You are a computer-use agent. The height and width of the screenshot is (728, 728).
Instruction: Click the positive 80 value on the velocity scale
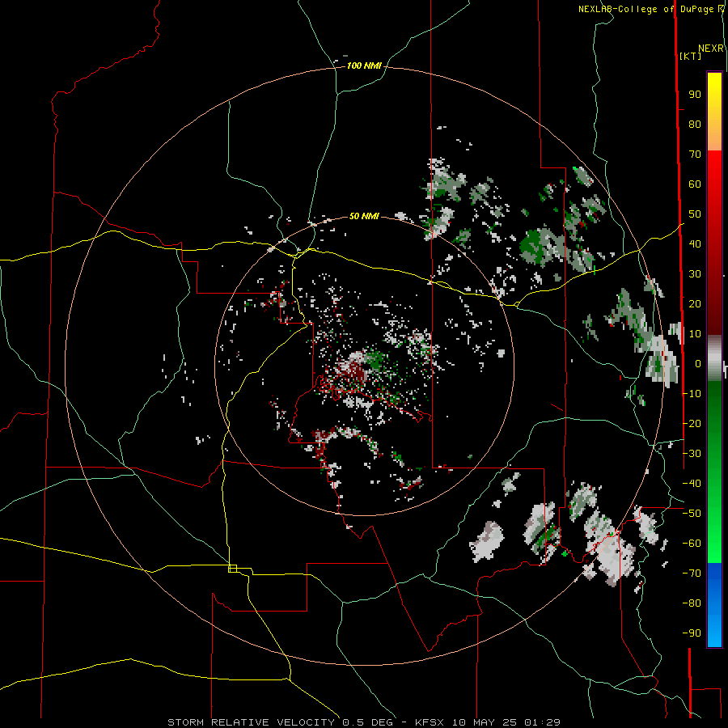(x=695, y=125)
